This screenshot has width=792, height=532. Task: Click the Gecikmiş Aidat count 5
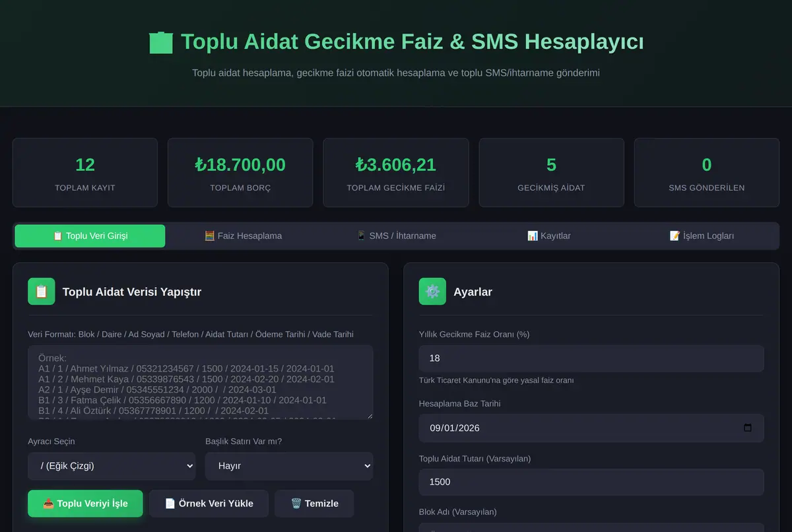pyautogui.click(x=551, y=165)
